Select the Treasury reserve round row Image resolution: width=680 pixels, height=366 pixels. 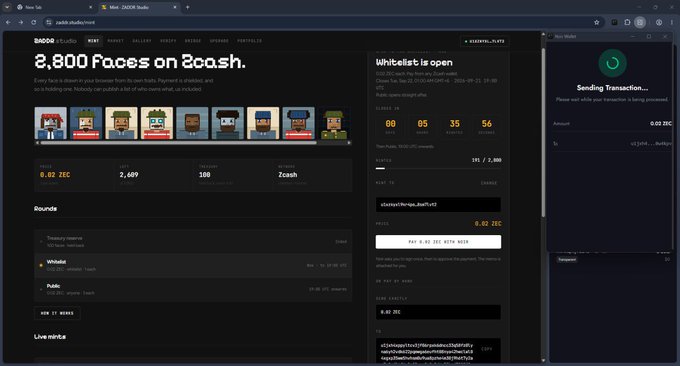tap(193, 242)
